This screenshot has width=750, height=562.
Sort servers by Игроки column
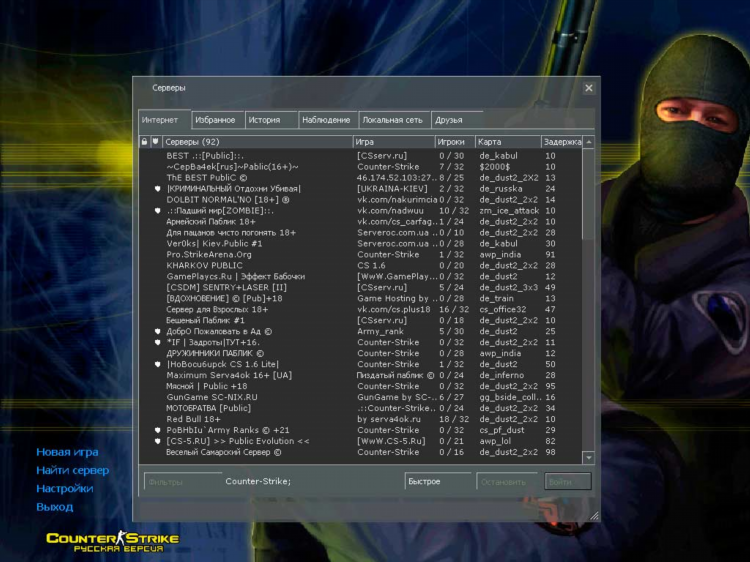455,142
